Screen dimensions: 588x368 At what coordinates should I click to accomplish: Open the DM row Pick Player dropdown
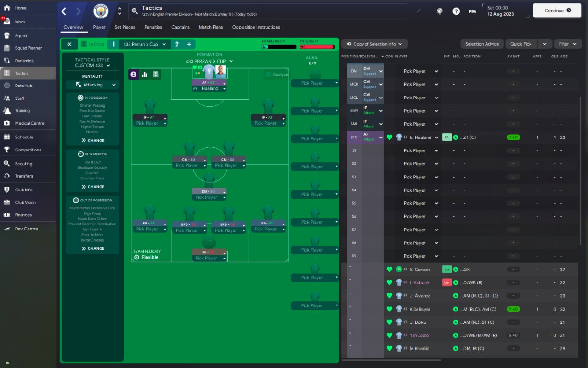tap(421, 71)
